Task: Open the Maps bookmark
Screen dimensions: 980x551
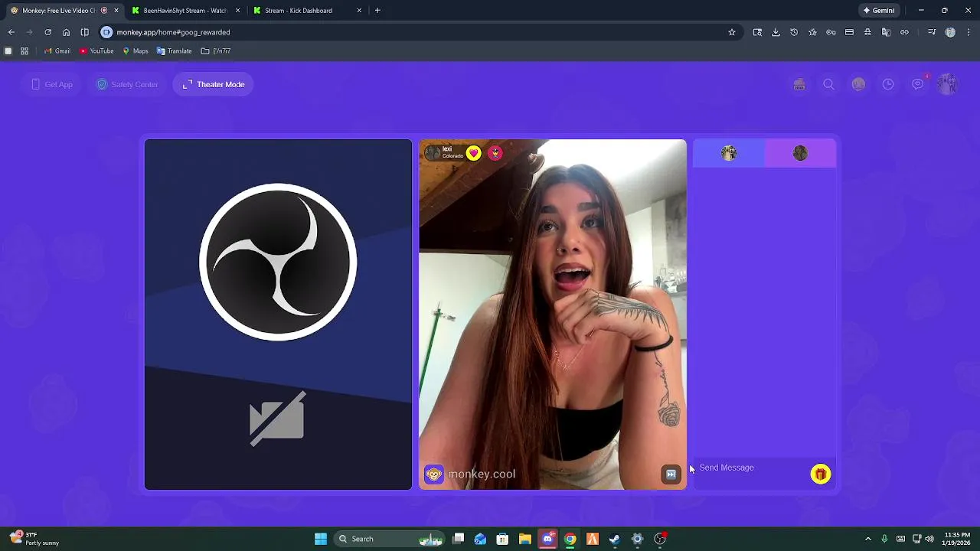Action: pos(135,51)
